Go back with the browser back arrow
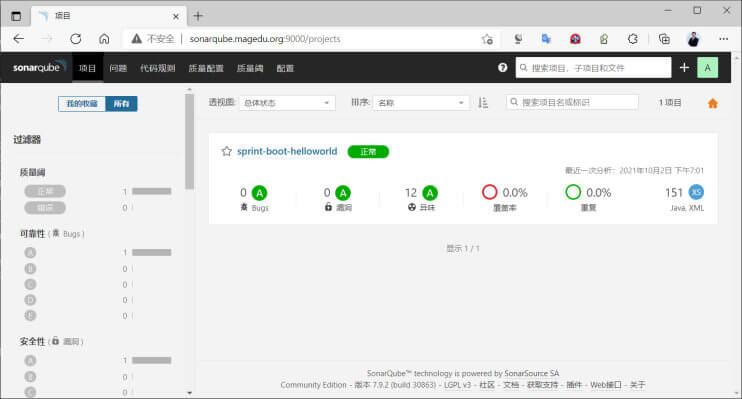 click(x=18, y=39)
